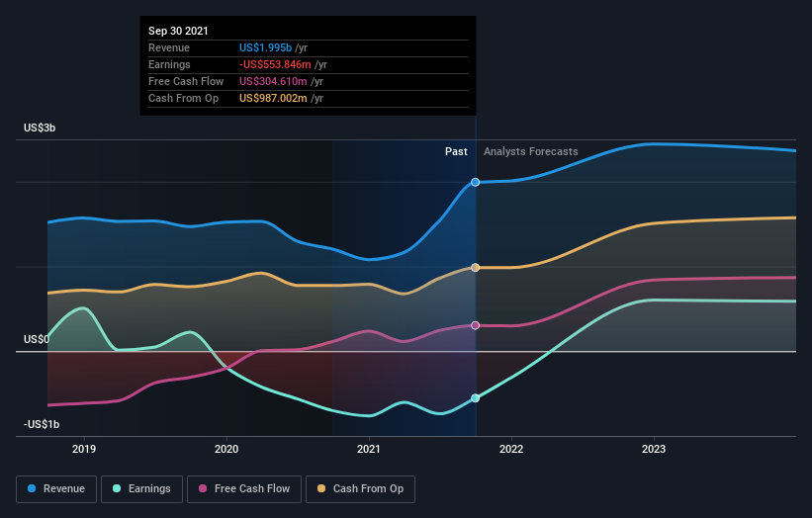
Task: Select the pink Free Cash Flow data point
Action: click(x=475, y=325)
